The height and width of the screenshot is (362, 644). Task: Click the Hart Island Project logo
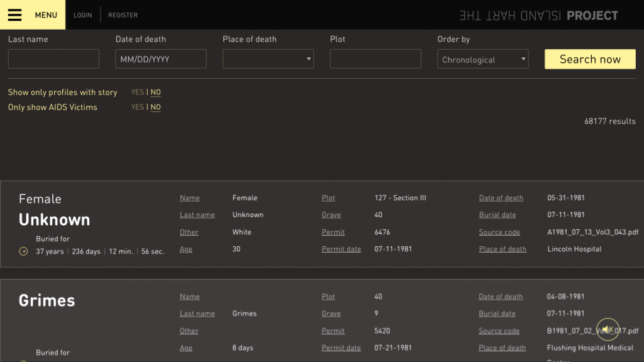(538, 15)
